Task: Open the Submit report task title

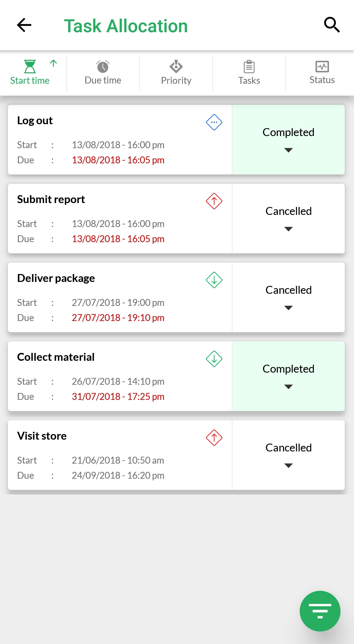Action: tap(51, 199)
